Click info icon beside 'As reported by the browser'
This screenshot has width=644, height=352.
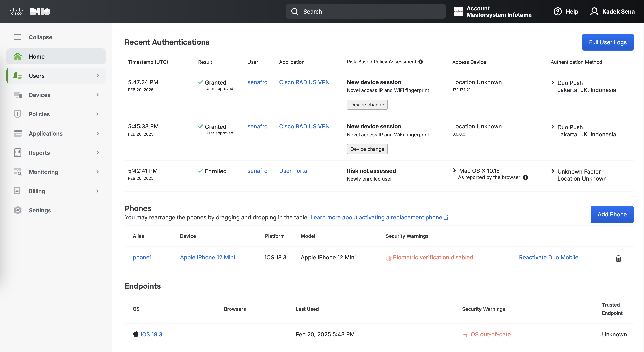525,177
